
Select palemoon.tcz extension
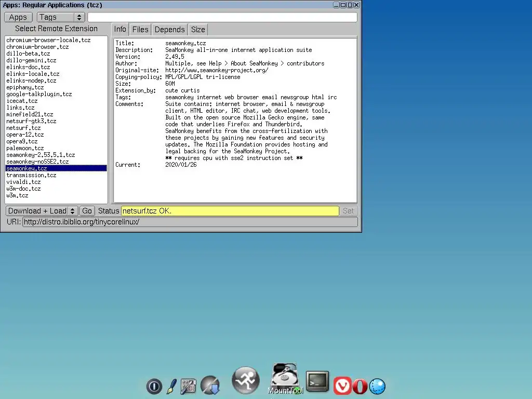pos(56,148)
